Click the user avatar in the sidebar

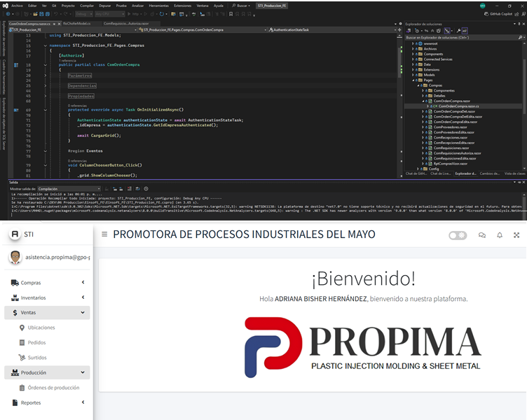point(15,258)
